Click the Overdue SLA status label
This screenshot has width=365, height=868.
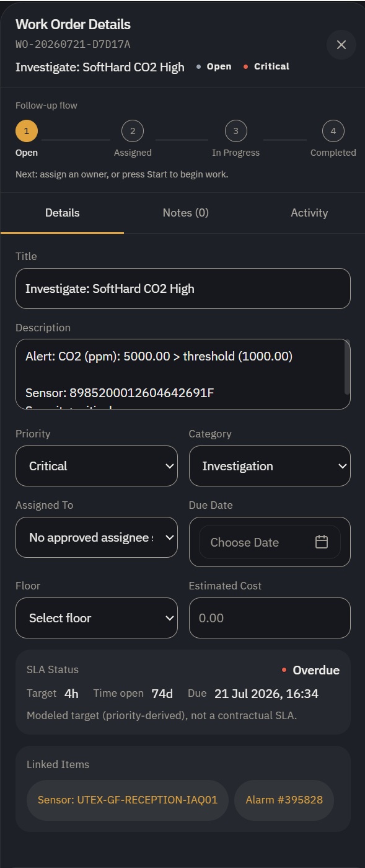[x=310, y=670]
